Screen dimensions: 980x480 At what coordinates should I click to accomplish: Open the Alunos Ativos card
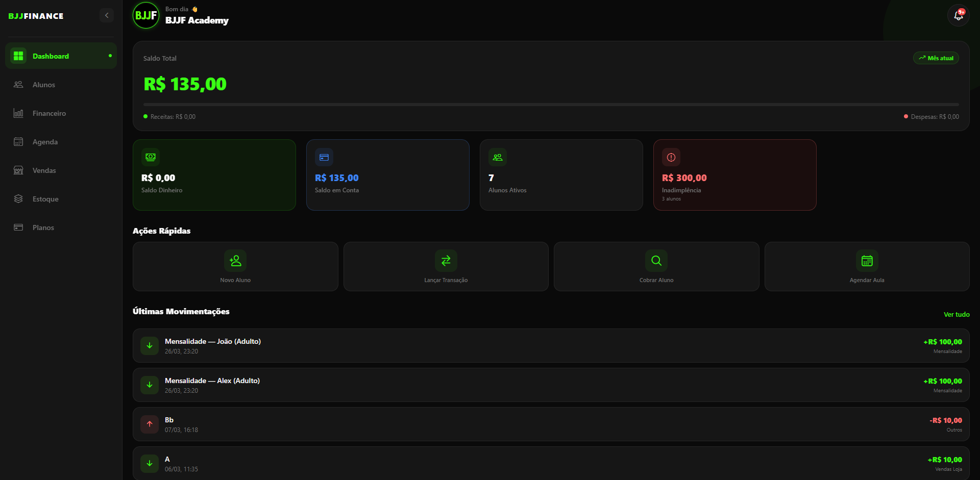point(561,175)
